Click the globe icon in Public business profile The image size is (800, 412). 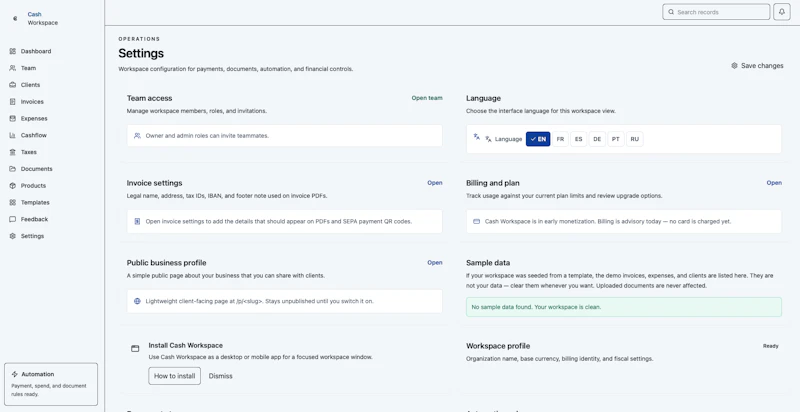point(137,301)
